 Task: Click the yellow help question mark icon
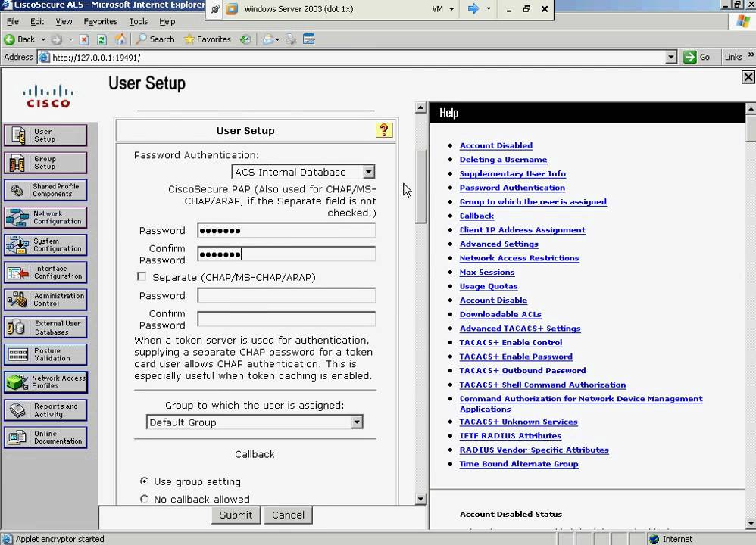(x=384, y=130)
